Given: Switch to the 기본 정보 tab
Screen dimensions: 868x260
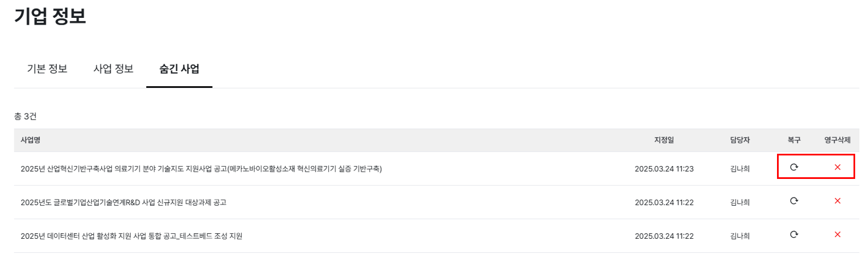Looking at the screenshot, I should click(47, 69).
